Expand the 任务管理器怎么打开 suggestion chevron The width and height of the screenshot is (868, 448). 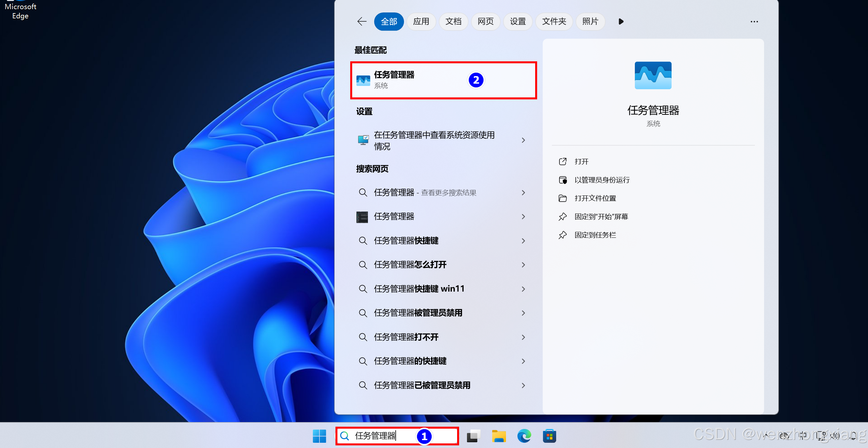click(x=523, y=265)
